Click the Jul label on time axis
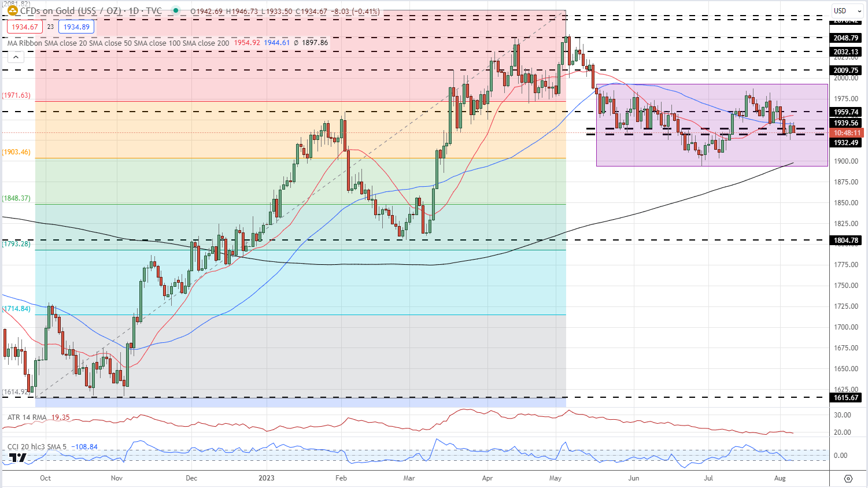The height and width of the screenshot is (488, 868). (x=708, y=478)
